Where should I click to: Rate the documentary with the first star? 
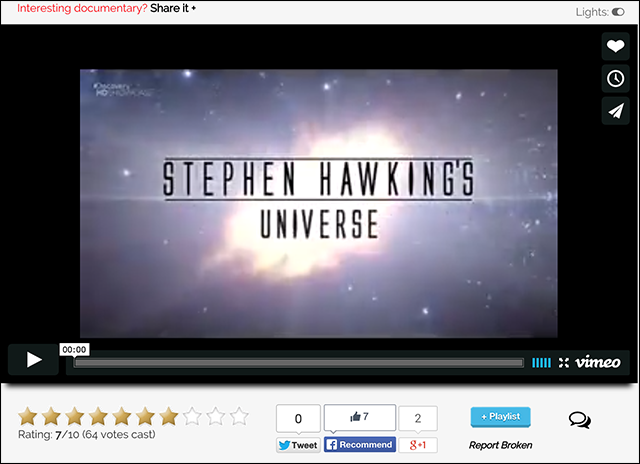pyautogui.click(x=28, y=416)
